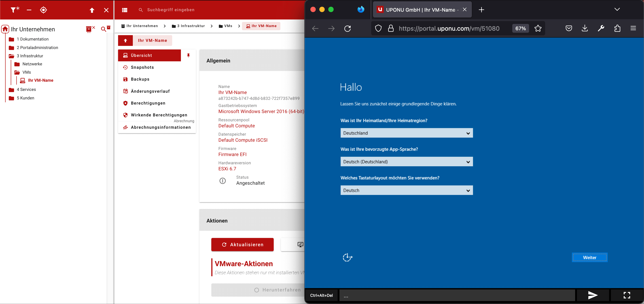Collapse the 3 Infrastruktur folder
Image resolution: width=644 pixels, height=304 pixels.
tap(30, 56)
